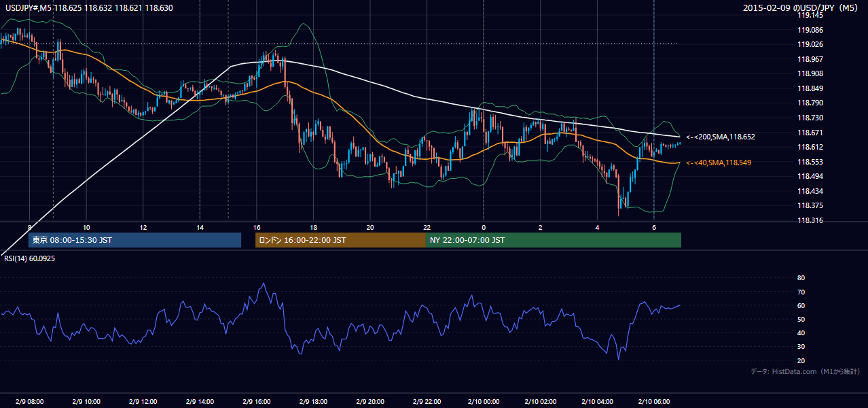
Task: Click price axis value 119.026
Action: pos(810,44)
